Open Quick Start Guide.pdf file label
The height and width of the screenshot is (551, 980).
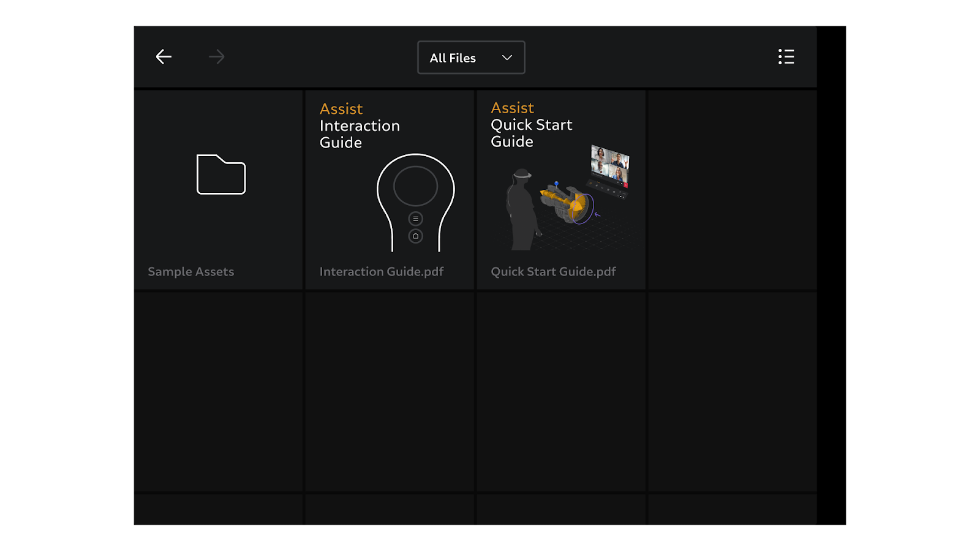point(553,271)
